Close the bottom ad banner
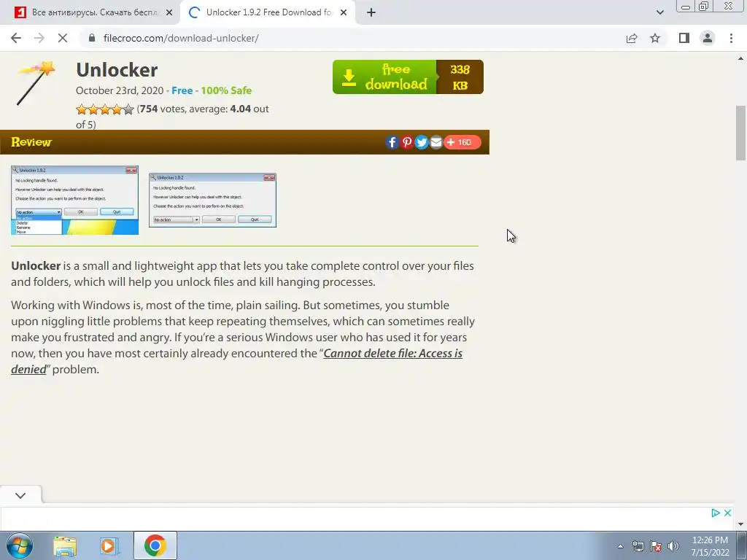This screenshot has width=747, height=560. point(727,513)
